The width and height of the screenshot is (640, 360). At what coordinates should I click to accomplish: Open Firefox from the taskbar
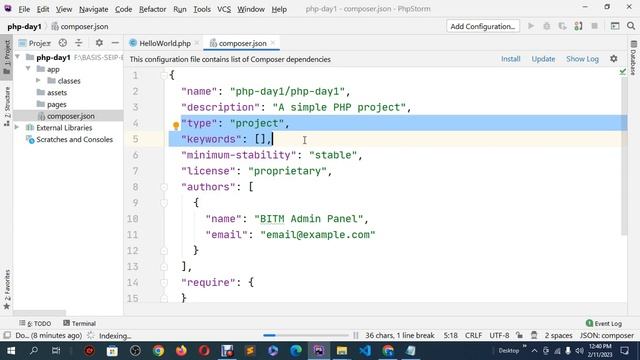(x=181, y=351)
